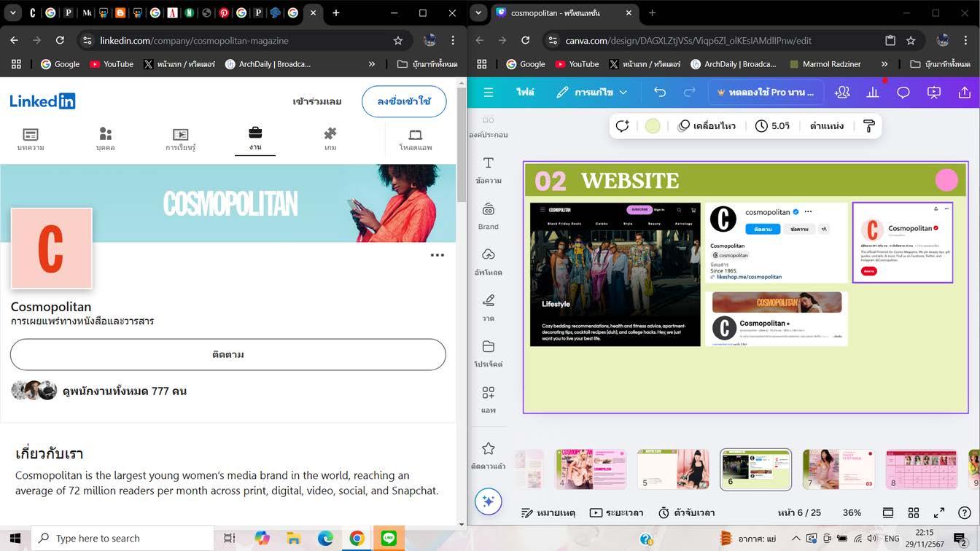The image size is (980, 551).
Task: Open the tab search dropdown in LinkedIn window
Action: point(12,13)
